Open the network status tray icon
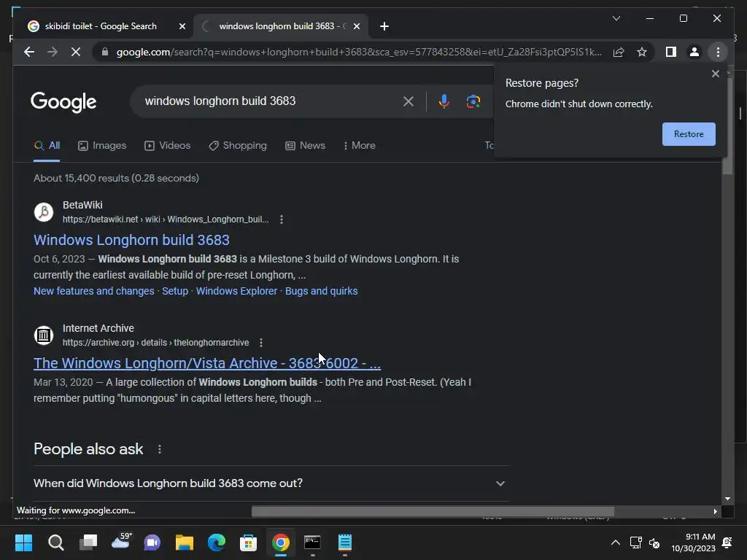 click(x=635, y=542)
